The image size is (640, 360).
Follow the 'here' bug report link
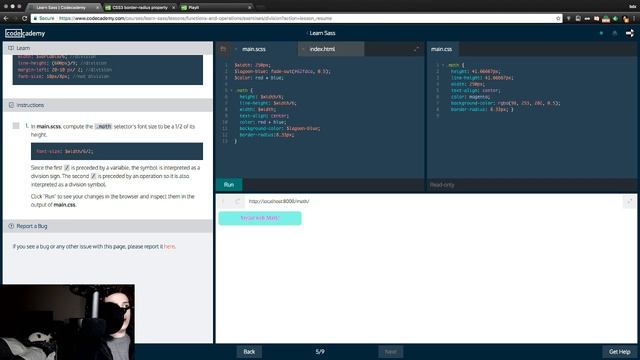click(x=169, y=247)
